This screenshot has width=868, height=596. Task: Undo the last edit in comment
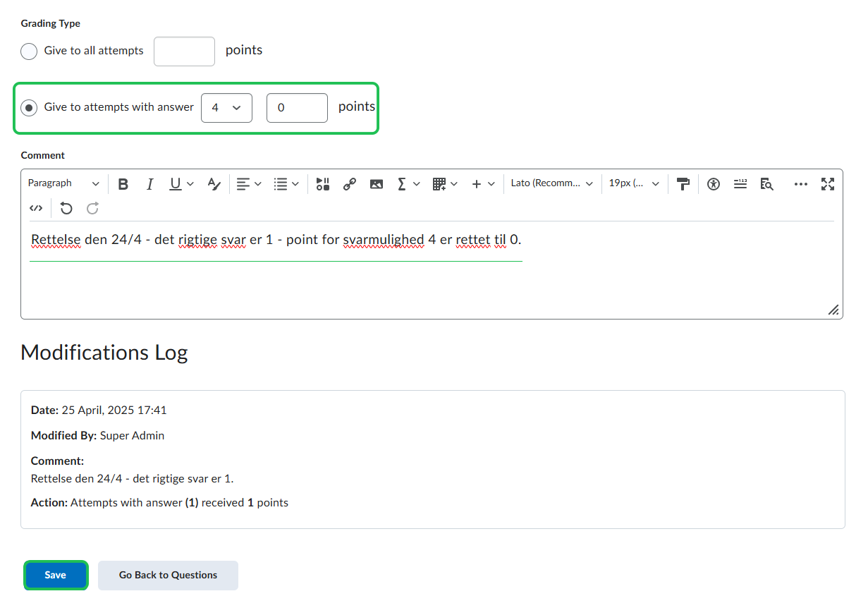tap(66, 208)
